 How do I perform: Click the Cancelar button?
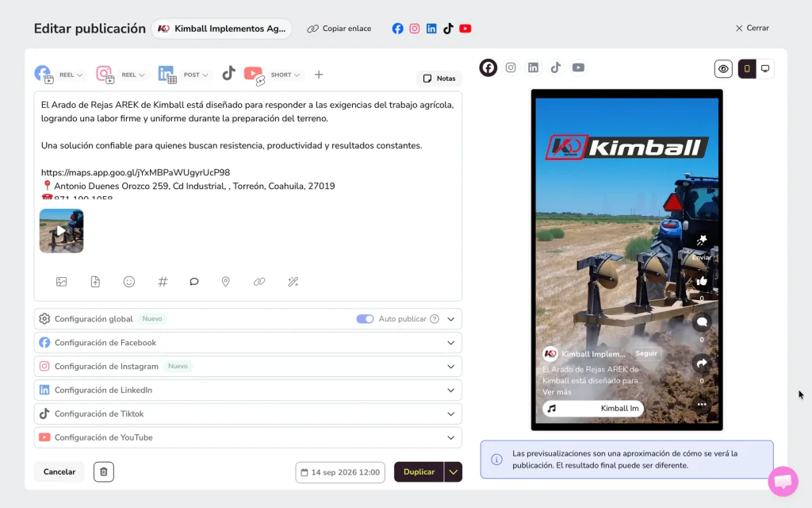(59, 471)
